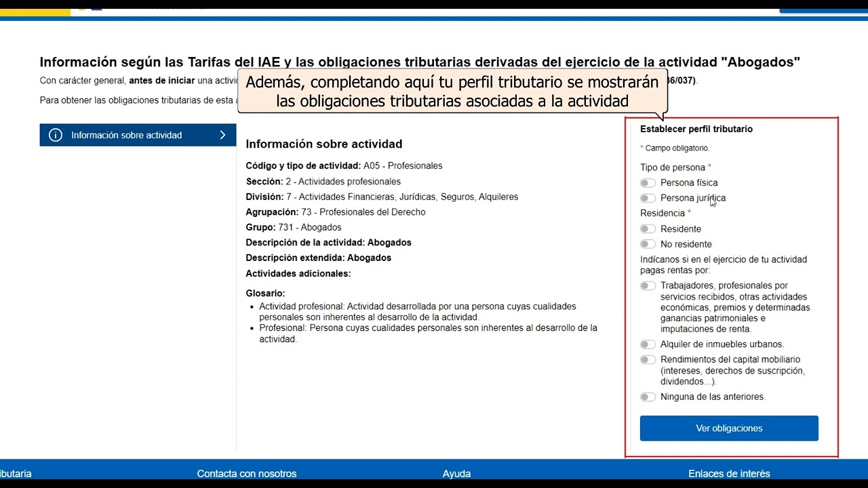Viewport: 868px width, 488px height.
Task: Click the 'Campo obligatorio' note
Action: 677,148
